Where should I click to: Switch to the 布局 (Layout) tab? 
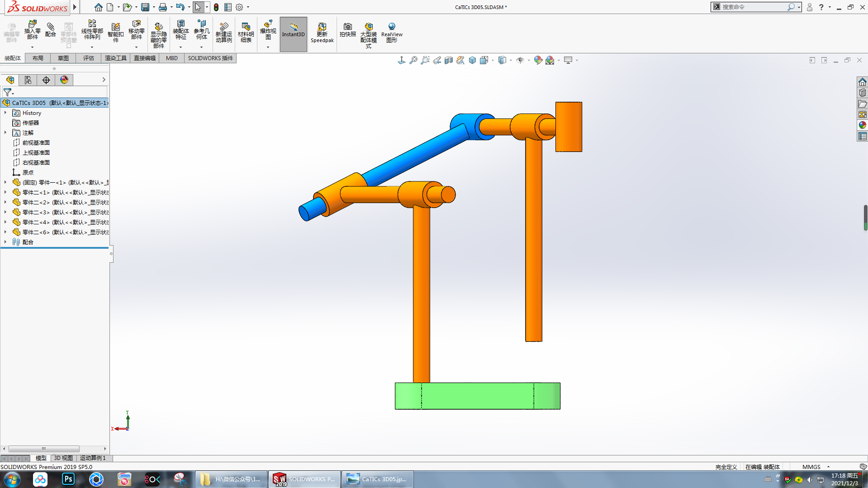tap(38, 58)
